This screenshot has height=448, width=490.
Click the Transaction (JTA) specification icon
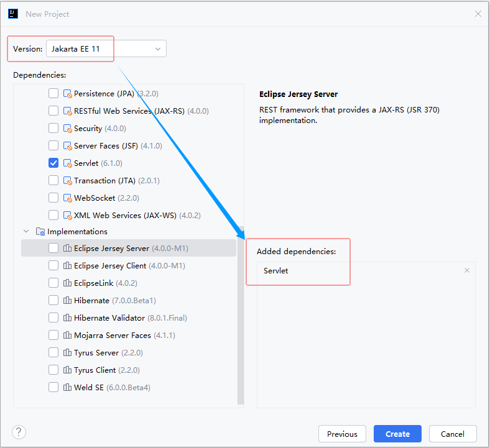point(68,180)
